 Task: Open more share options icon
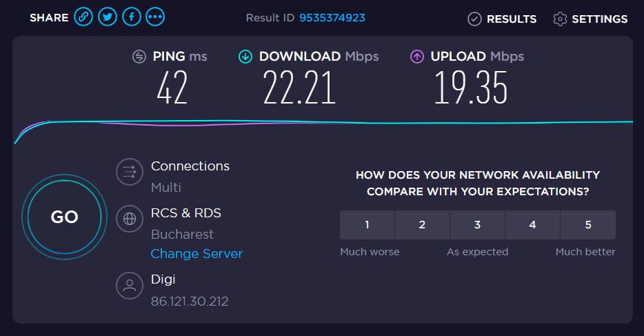click(x=156, y=18)
